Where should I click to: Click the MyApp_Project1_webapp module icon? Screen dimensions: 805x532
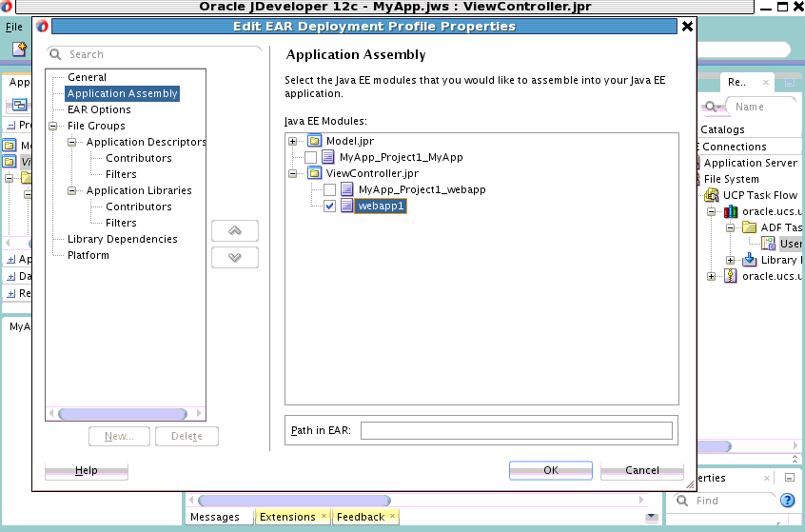347,189
